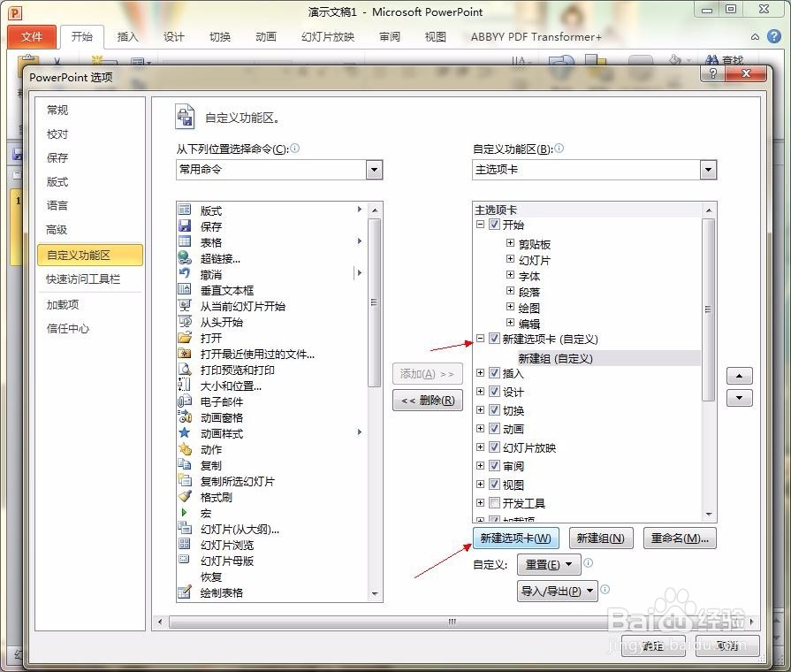Toggle the 审阅 tab checkbox
791x672 pixels.
tap(494, 465)
